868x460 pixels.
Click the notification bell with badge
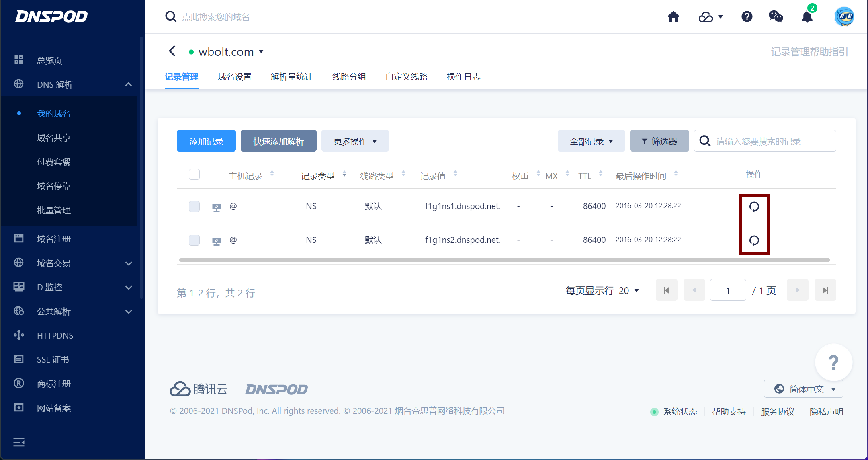808,17
